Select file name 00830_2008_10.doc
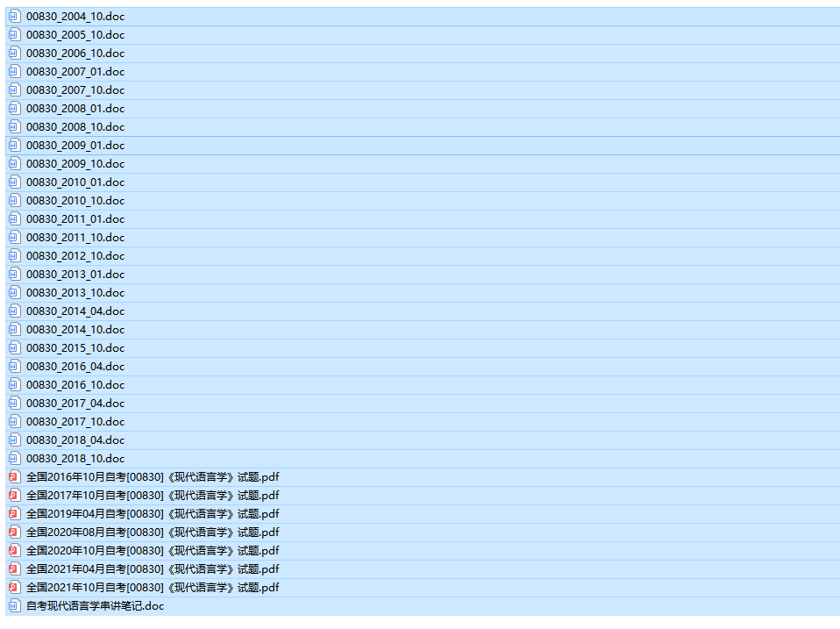Screen dimensions: 840x629 (x=75, y=127)
